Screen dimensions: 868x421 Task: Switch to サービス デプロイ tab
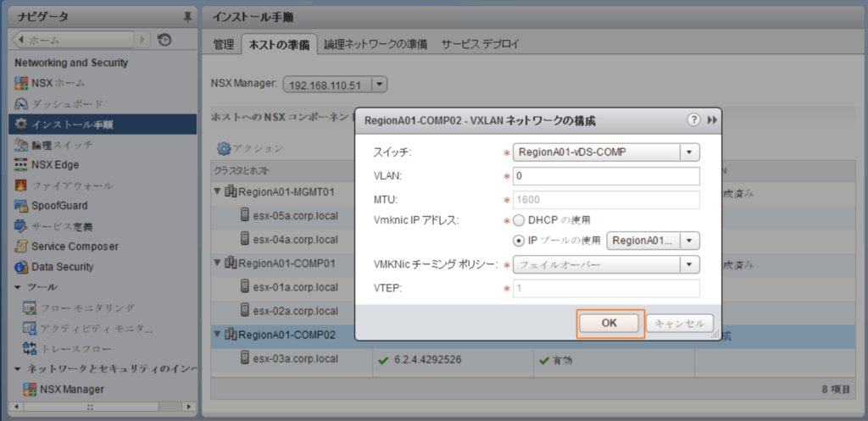click(x=481, y=44)
